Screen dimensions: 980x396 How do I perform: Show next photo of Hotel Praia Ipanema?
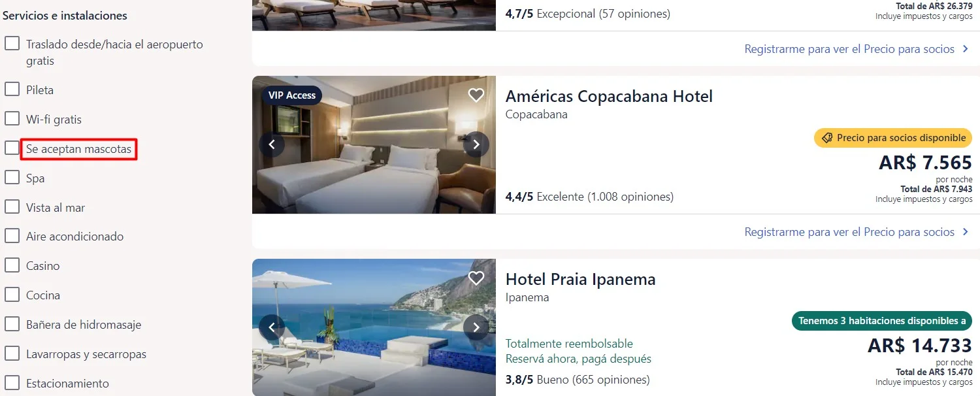(476, 327)
